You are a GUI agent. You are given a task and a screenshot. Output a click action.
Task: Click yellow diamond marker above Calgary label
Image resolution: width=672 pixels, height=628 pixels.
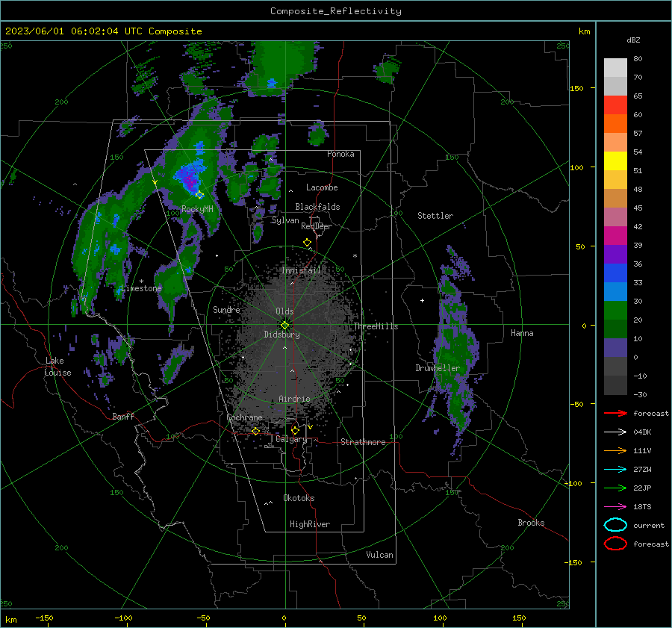point(295,430)
